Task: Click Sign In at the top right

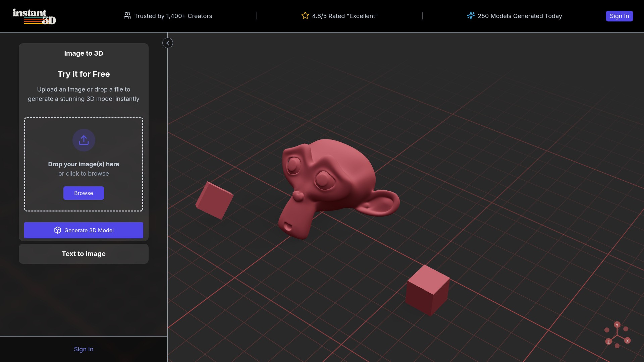Action: tap(619, 16)
